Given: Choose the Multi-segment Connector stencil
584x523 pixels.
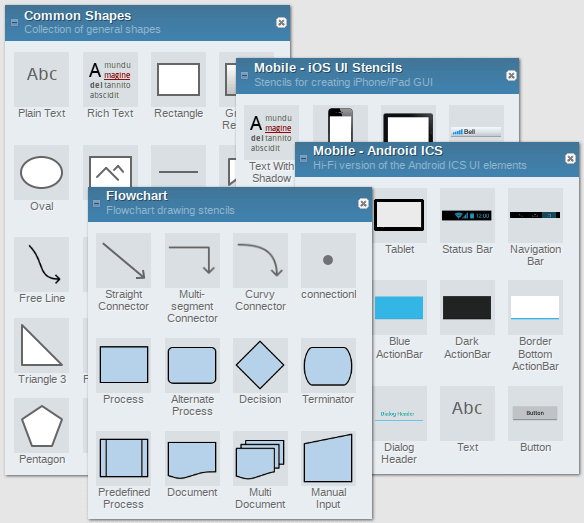Looking at the screenshot, I should tap(192, 260).
